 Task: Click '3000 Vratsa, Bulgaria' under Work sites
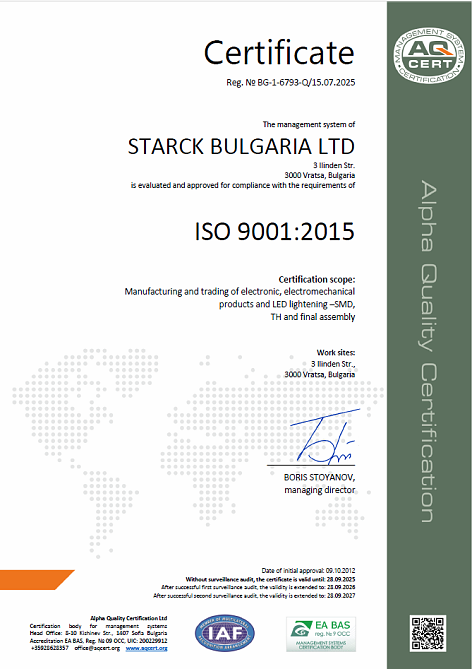tap(320, 374)
